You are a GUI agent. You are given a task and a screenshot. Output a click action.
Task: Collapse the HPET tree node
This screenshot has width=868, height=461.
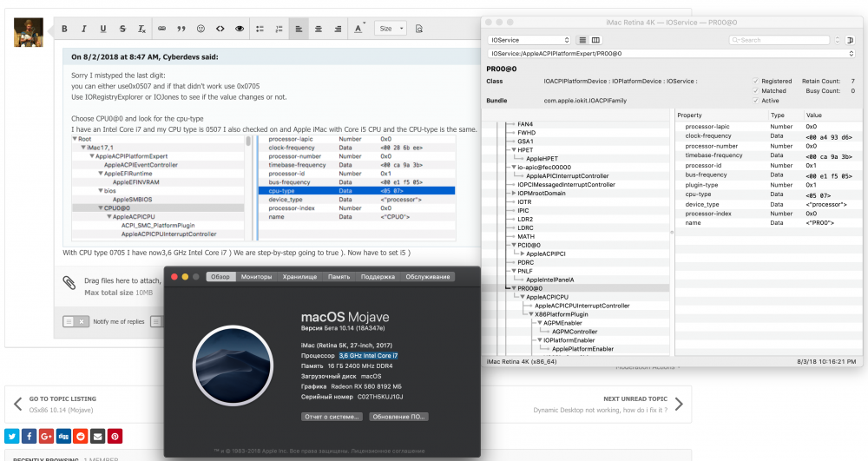[514, 150]
